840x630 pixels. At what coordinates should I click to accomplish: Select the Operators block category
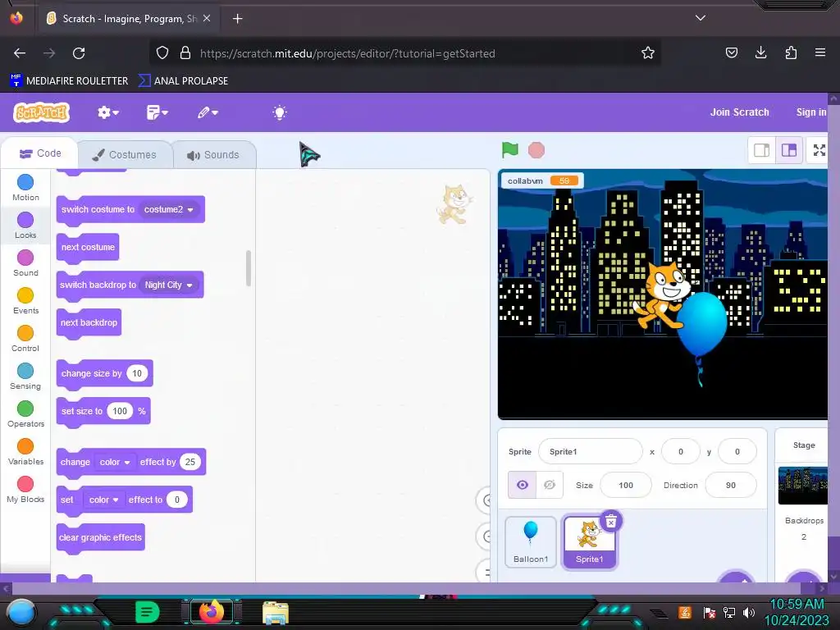click(x=25, y=414)
